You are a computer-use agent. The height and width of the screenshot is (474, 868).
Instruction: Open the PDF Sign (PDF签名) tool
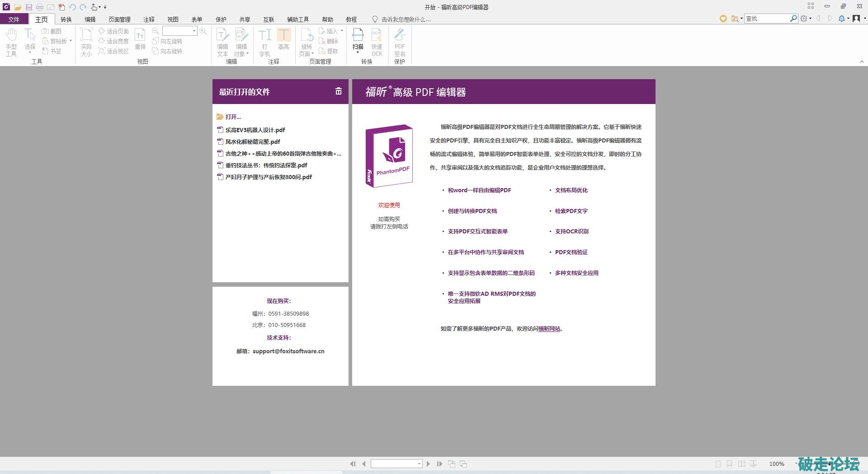point(400,42)
